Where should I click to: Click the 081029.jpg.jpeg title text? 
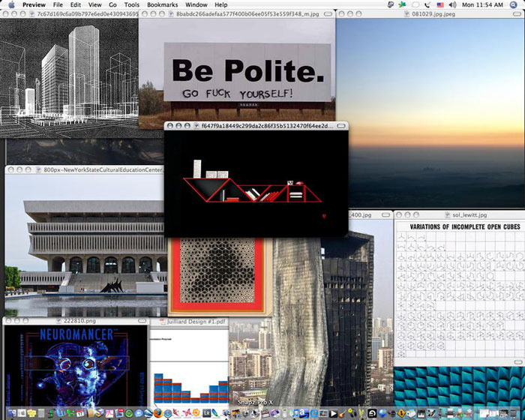[x=433, y=14]
